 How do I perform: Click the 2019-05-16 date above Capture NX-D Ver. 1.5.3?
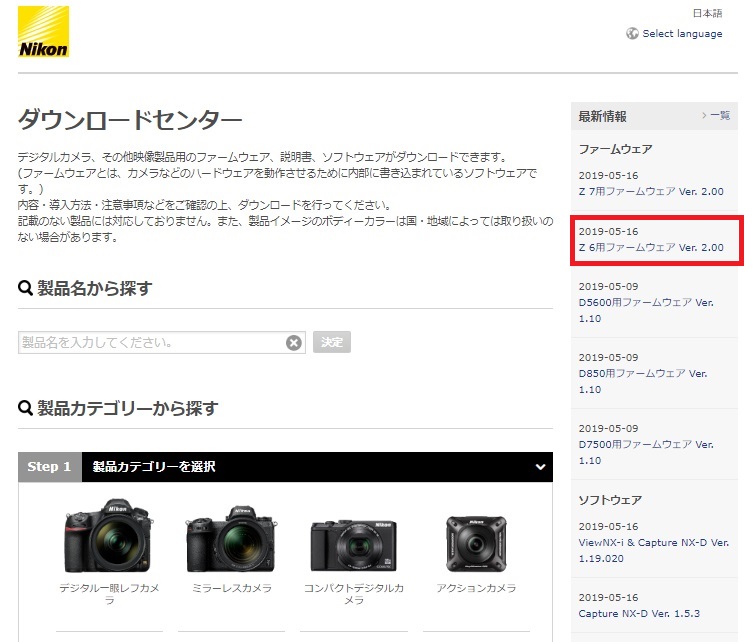click(608, 598)
